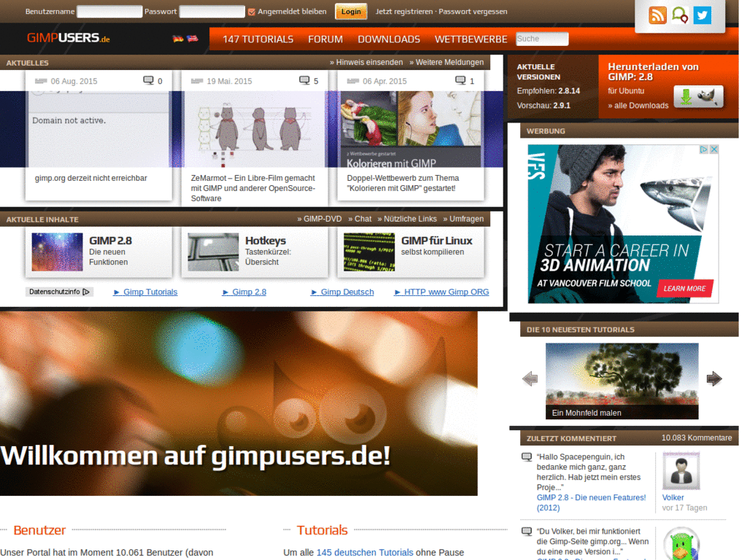Open 'Gimp Deutsch' ad link
The image size is (747, 560).
(343, 292)
